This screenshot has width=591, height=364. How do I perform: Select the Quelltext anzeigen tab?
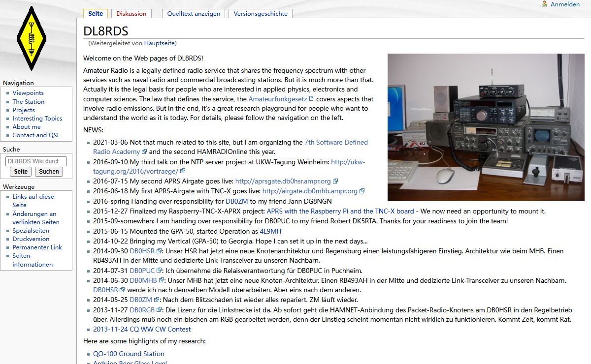[x=194, y=14]
